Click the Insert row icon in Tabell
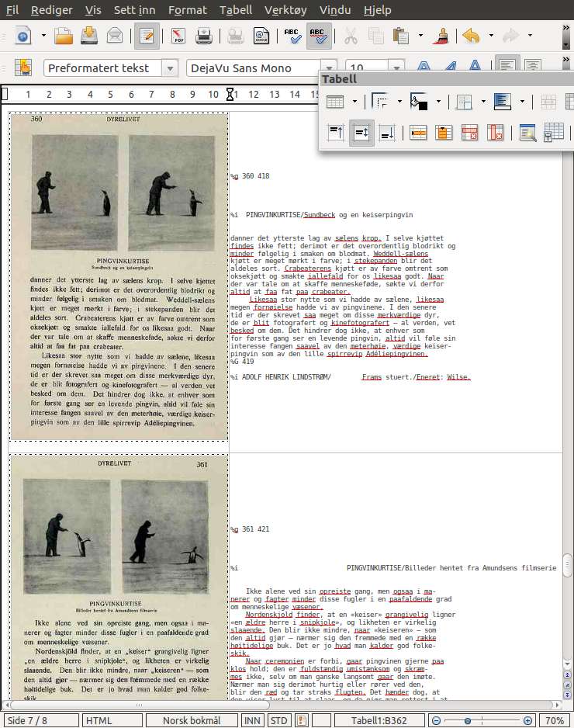This screenshot has width=574, height=728. pyautogui.click(x=419, y=133)
